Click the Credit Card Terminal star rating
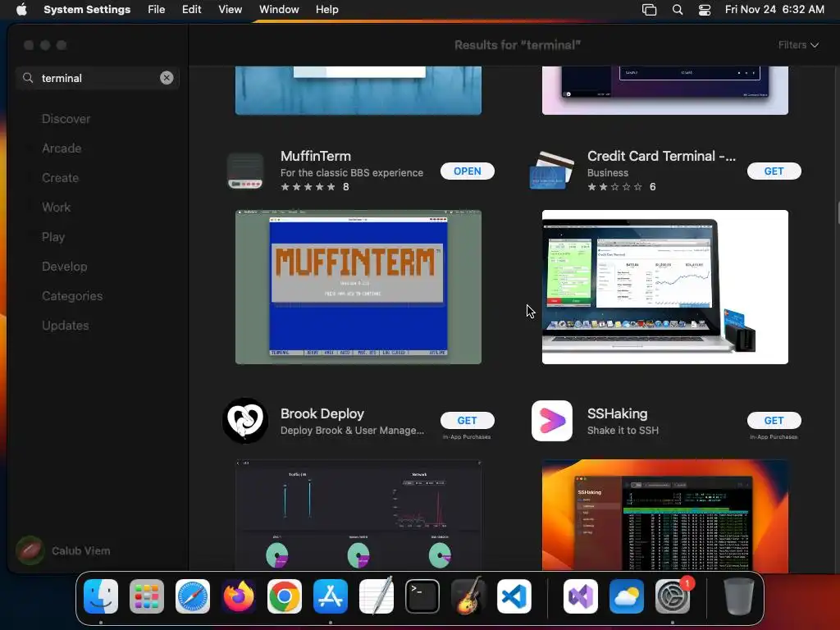Image resolution: width=840 pixels, height=630 pixels. coord(614,187)
